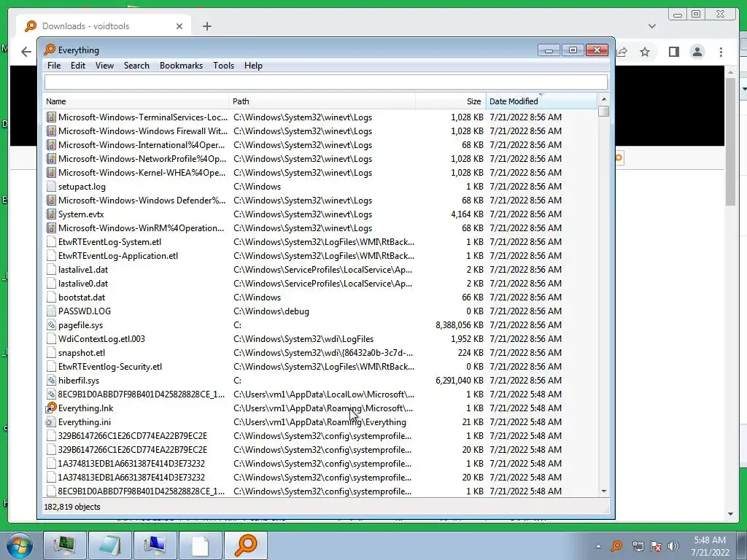The width and height of the screenshot is (747, 560).
Task: Click Microsoft-Windows-NetworkProfile file name
Action: pos(142,159)
